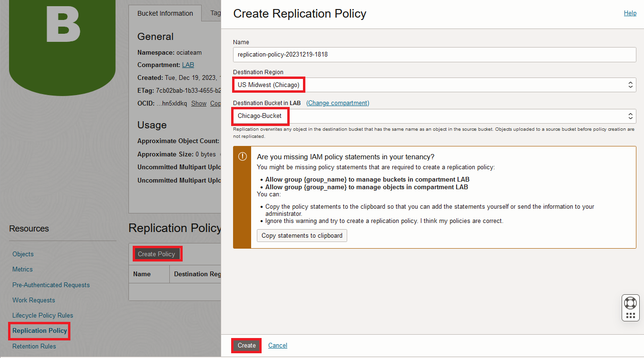
Task: Click the warning exclamation icon
Action: click(x=242, y=156)
